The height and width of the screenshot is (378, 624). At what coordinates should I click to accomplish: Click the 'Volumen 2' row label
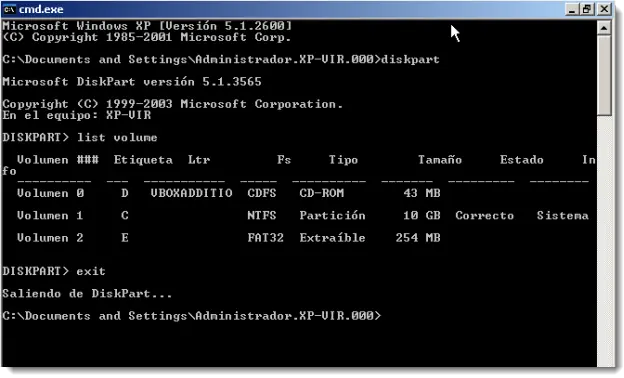click(50, 238)
